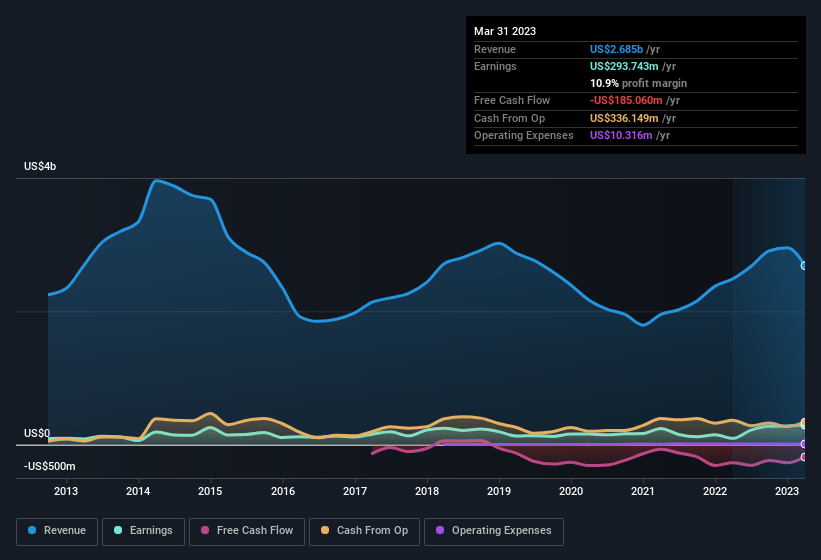Toggle the Free Cash Flow legend button

tap(247, 531)
